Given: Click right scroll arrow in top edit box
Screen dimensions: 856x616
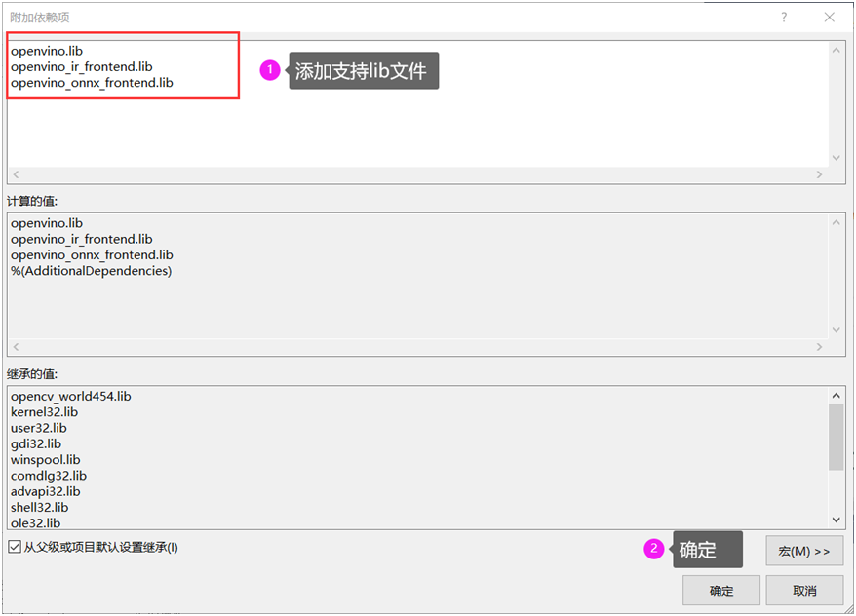Looking at the screenshot, I should [x=819, y=174].
